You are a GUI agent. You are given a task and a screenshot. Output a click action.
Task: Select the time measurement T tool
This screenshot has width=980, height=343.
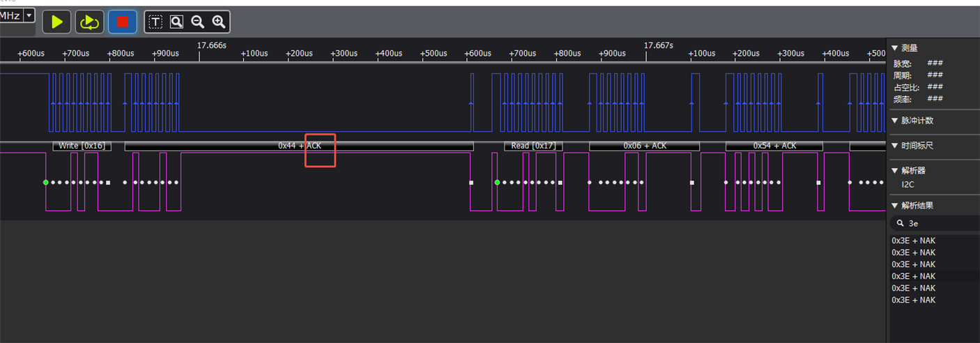coord(155,22)
